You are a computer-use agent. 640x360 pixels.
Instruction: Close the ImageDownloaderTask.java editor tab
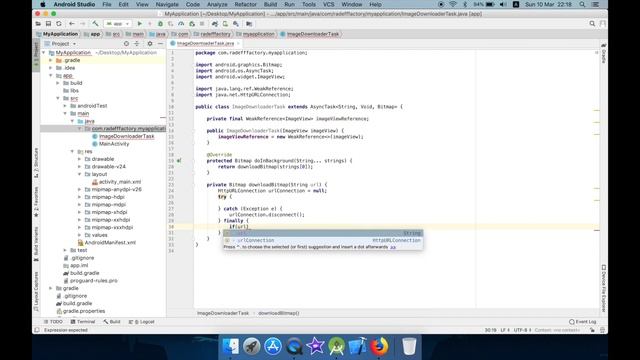238,43
